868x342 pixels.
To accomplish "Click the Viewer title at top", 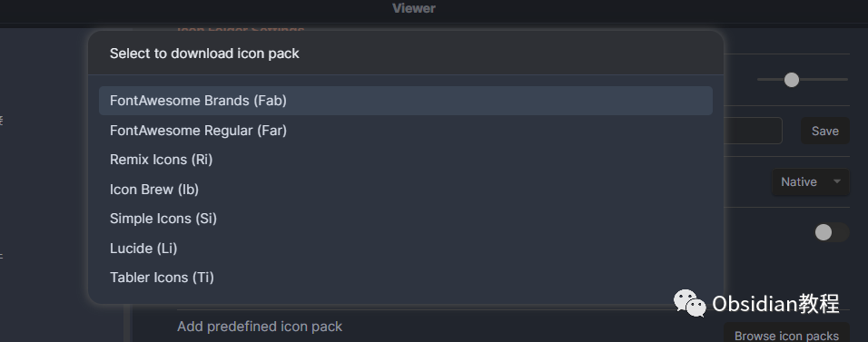I will 414,8.
